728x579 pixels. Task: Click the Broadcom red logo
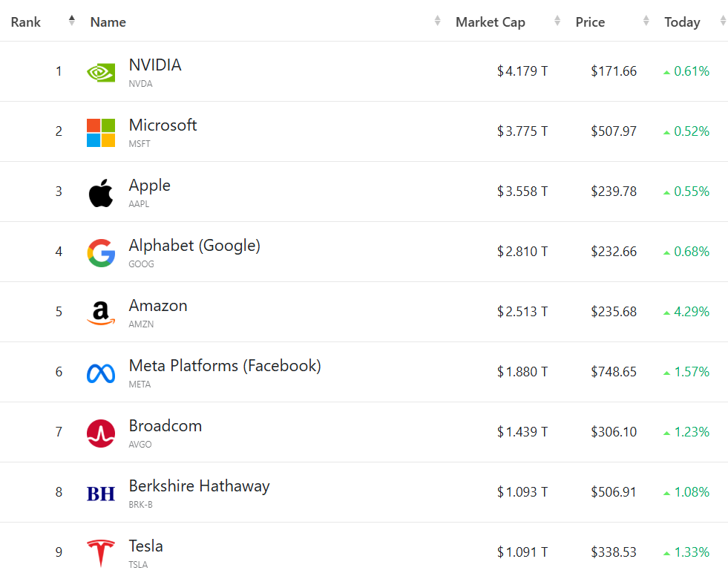click(x=101, y=434)
